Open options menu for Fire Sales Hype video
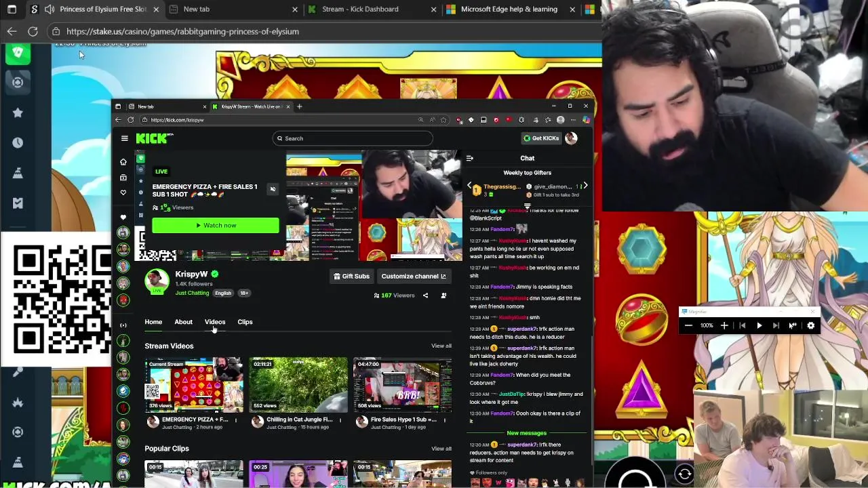The height and width of the screenshot is (488, 868). (x=444, y=420)
